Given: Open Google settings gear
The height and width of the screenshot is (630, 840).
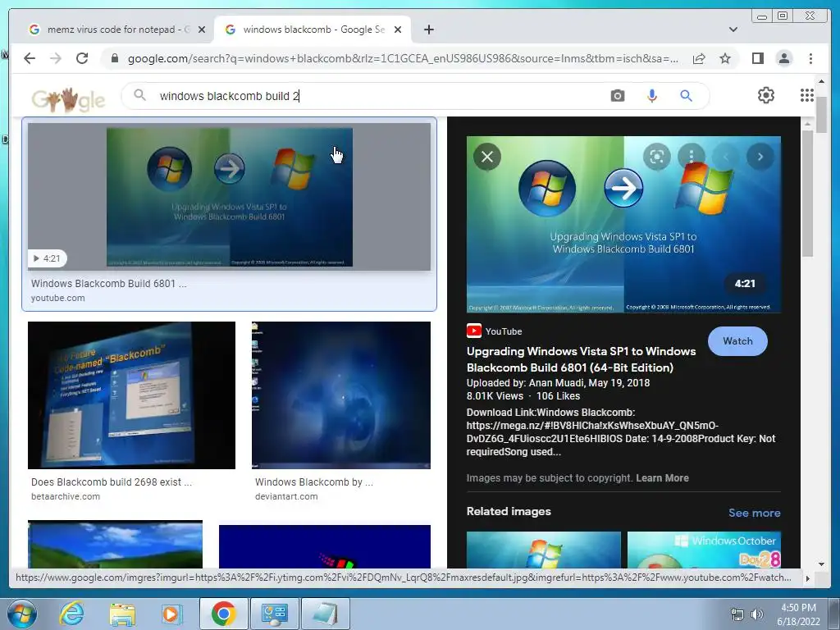Looking at the screenshot, I should pos(765,95).
